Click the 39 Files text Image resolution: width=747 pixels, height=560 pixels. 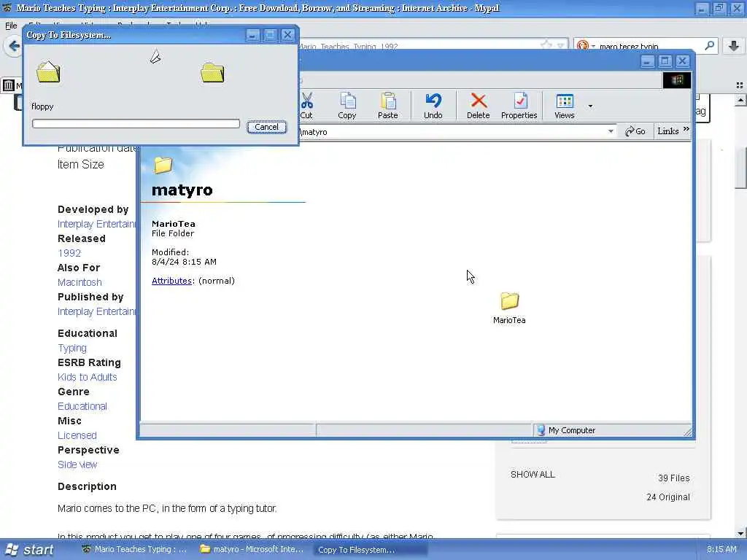click(673, 478)
